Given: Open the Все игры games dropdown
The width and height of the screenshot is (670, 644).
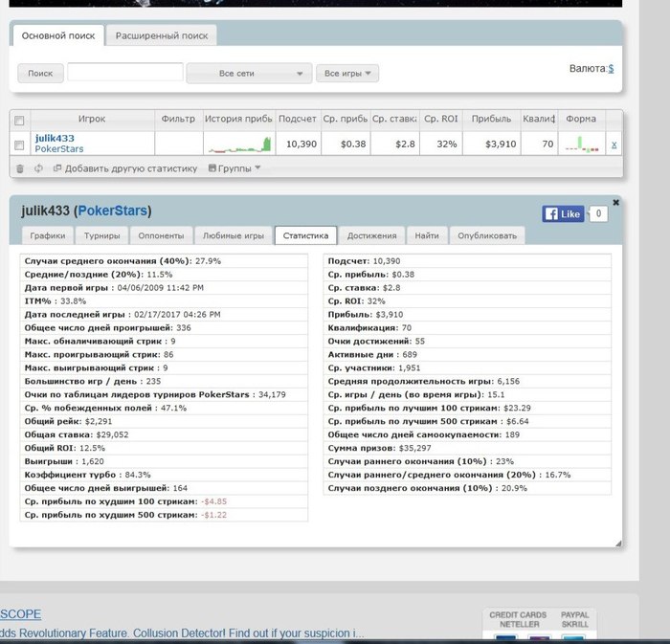Looking at the screenshot, I should coord(346,73).
